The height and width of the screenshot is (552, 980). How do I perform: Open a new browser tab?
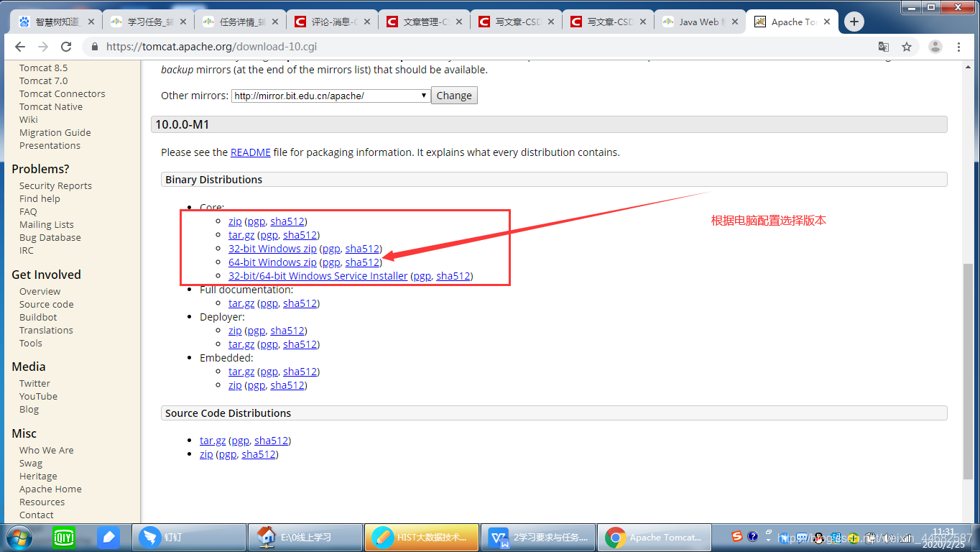[x=854, y=22]
